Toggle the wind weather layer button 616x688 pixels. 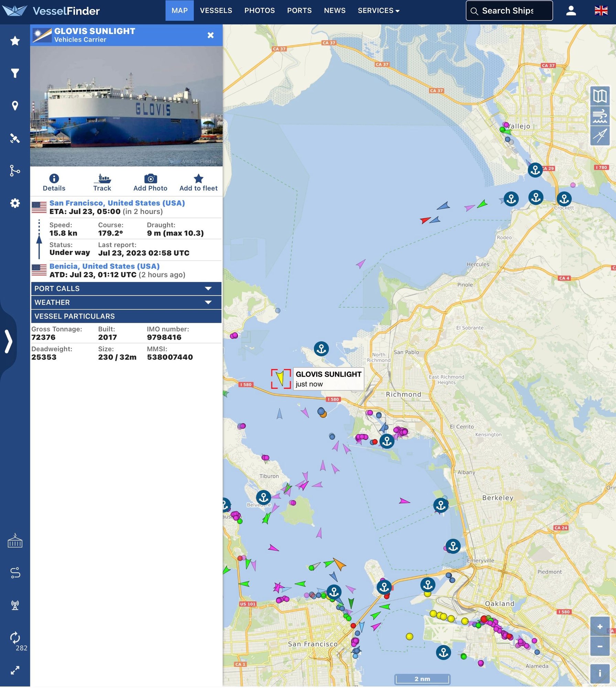600,116
